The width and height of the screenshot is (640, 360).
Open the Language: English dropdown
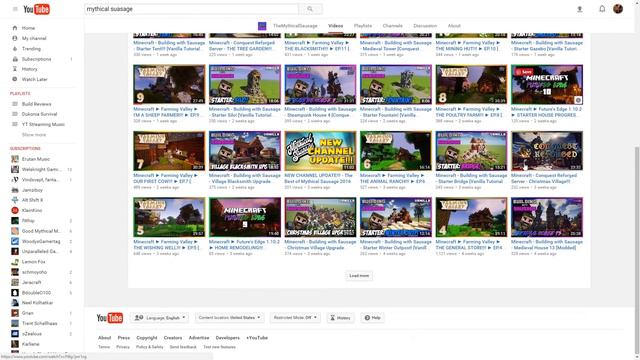click(x=160, y=318)
